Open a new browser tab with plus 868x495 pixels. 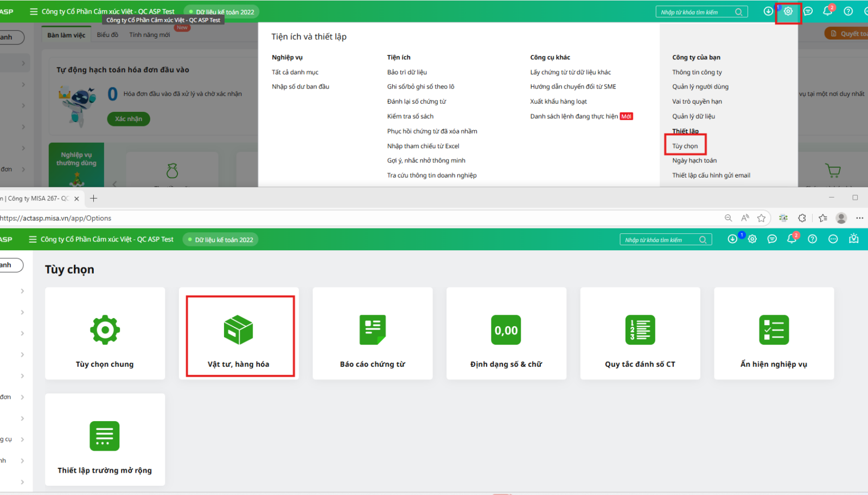93,199
